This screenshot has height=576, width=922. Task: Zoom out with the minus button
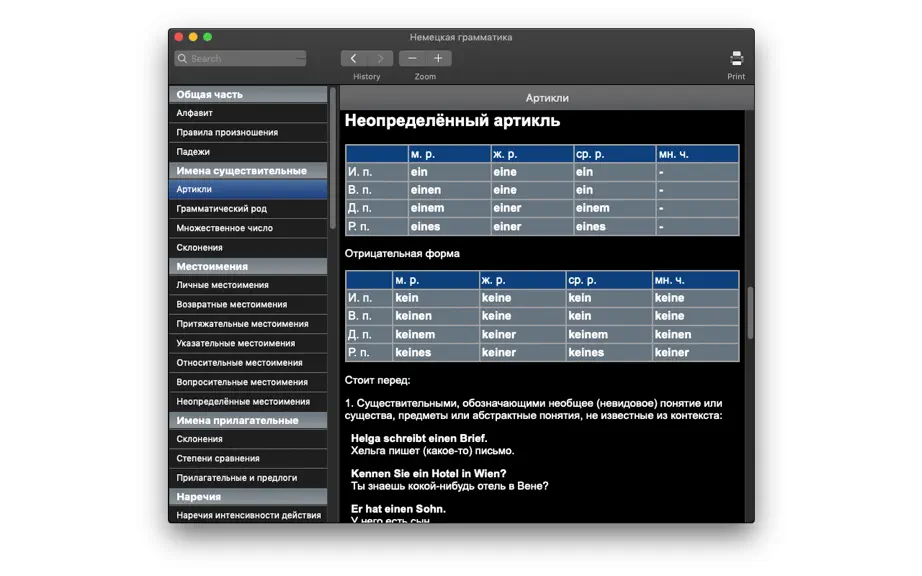412,58
